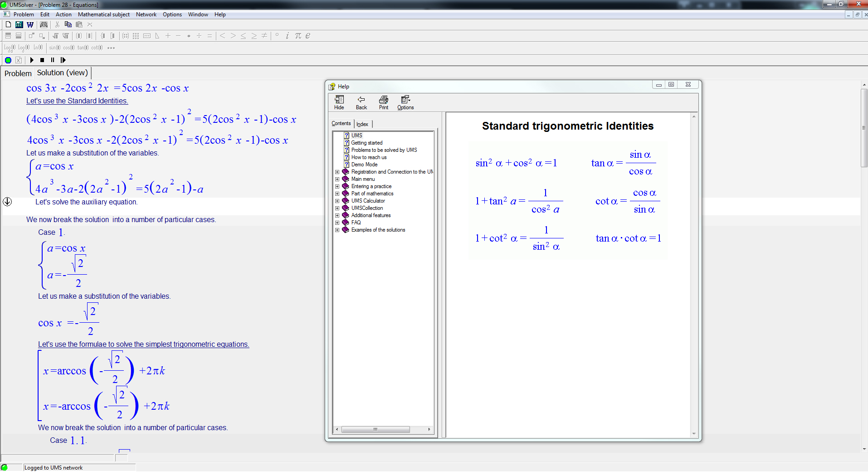Open the Options dropdown in Help

[x=405, y=102]
